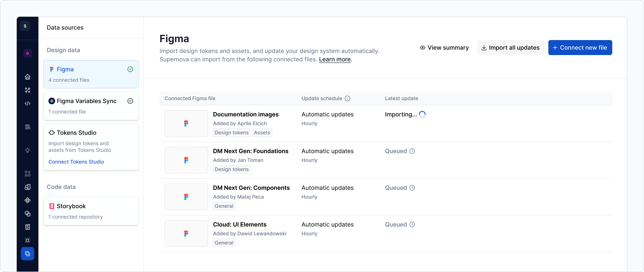Click the info icon next to Update schedule
This screenshot has width=644, height=272.
(x=347, y=98)
